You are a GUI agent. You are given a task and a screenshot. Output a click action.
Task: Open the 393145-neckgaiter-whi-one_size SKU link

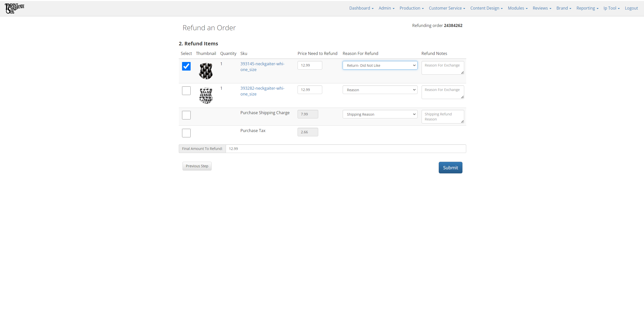pos(262,67)
